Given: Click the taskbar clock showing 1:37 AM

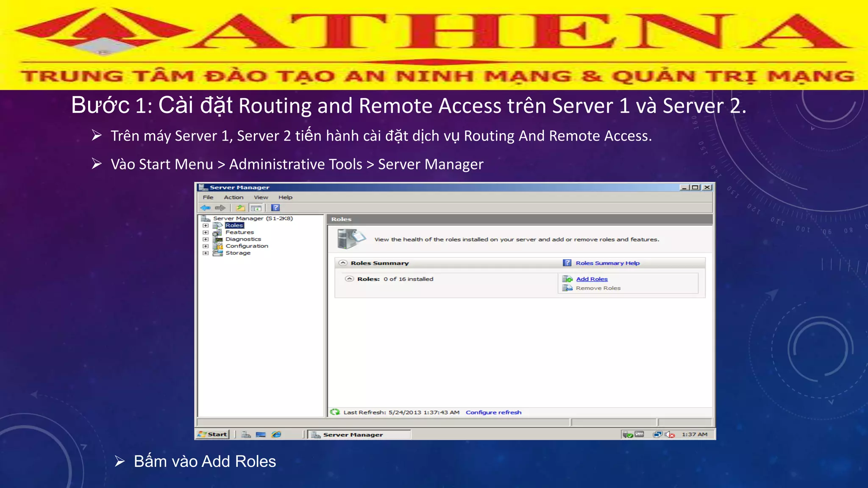Looking at the screenshot, I should [x=694, y=434].
